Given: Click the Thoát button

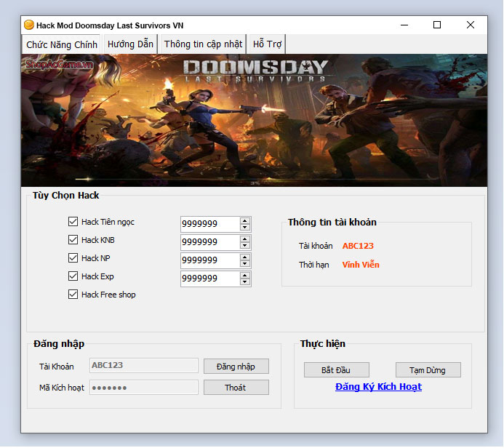Looking at the screenshot, I should click(236, 388).
